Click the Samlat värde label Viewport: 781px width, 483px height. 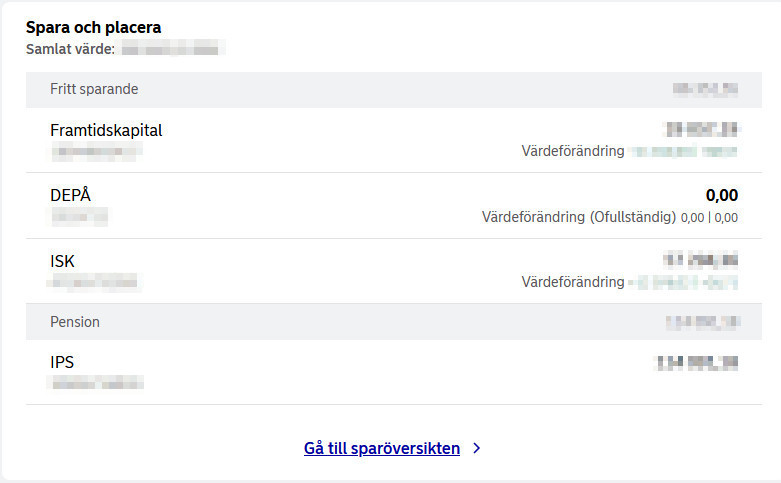coord(70,48)
